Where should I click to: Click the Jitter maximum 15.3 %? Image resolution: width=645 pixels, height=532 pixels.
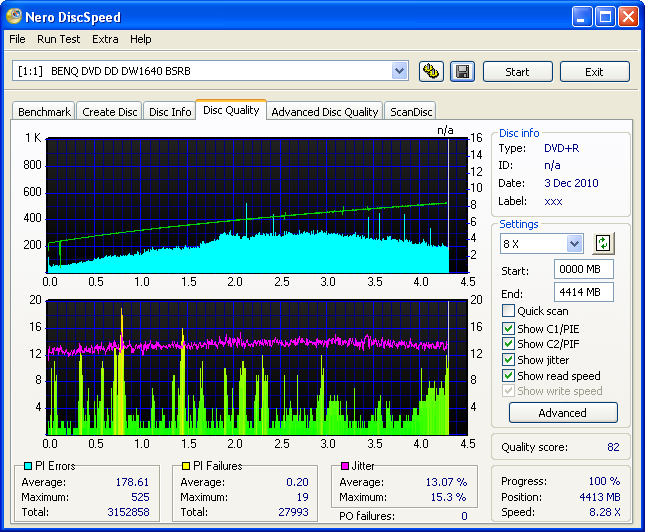coord(448,497)
